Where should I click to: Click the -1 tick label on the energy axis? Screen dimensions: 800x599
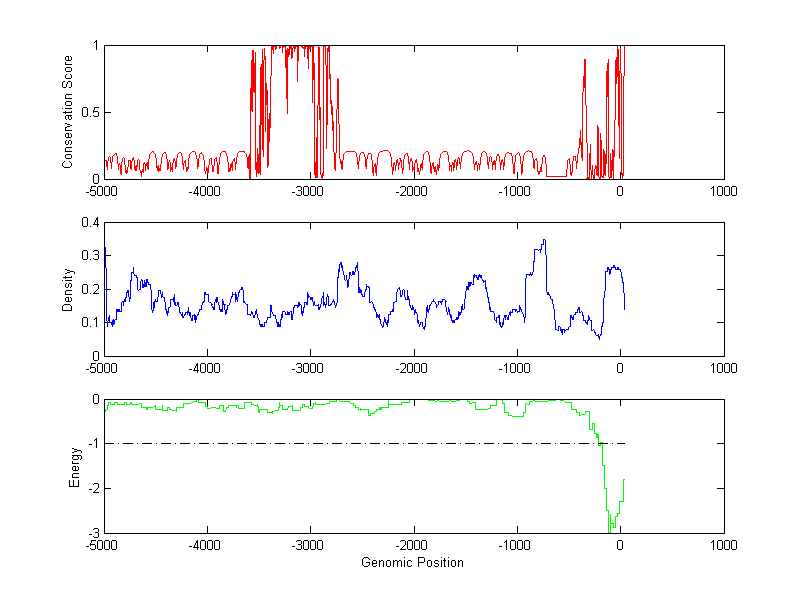(x=91, y=443)
